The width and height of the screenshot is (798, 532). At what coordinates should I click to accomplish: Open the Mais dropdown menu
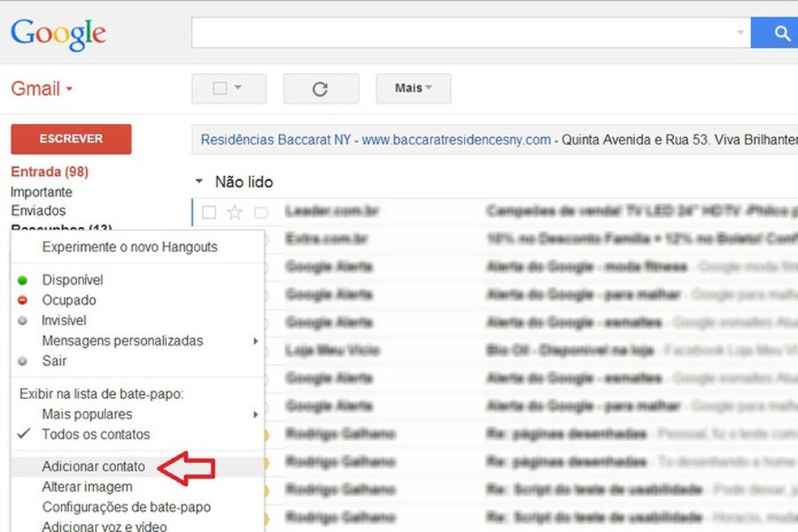tap(413, 88)
